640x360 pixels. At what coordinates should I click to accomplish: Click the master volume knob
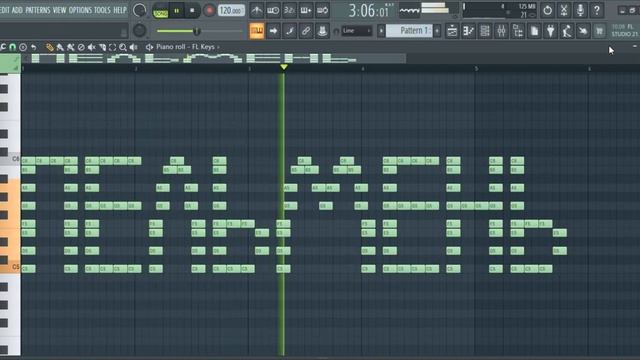coord(140,11)
